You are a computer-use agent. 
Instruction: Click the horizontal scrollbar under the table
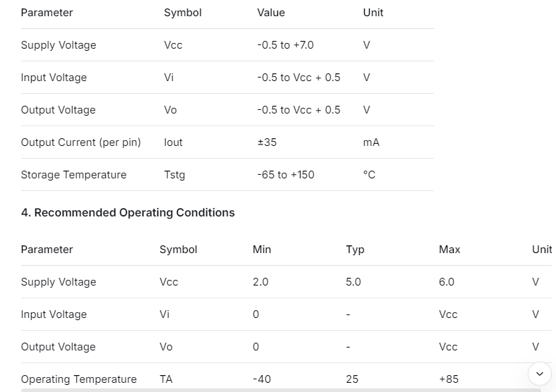(x=281, y=389)
